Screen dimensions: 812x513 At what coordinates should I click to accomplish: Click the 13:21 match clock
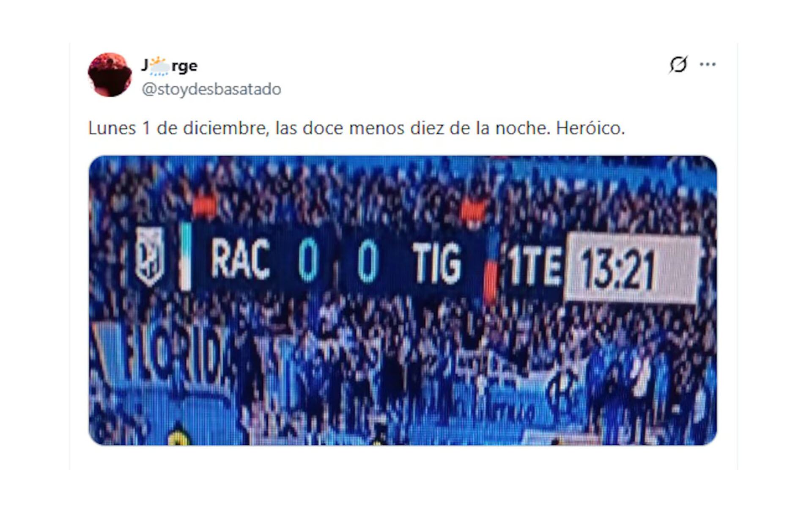(x=618, y=269)
